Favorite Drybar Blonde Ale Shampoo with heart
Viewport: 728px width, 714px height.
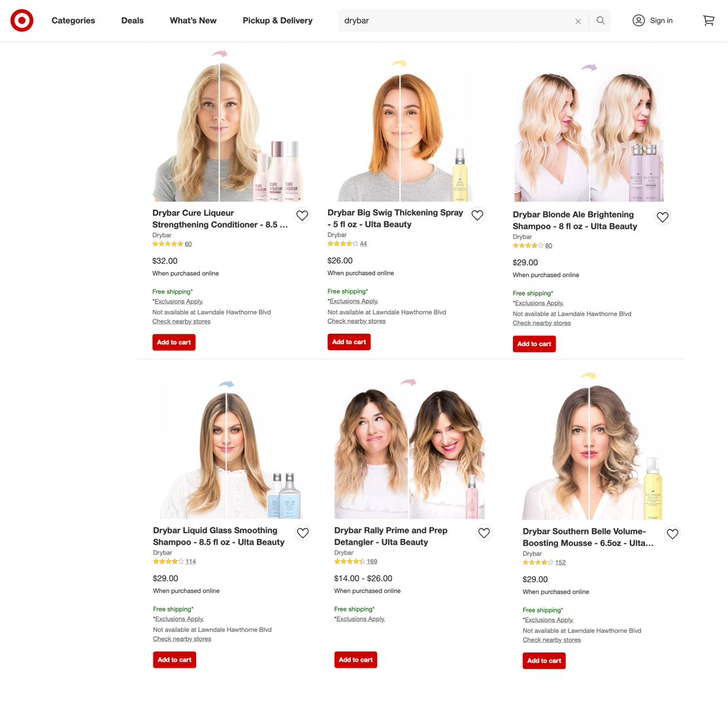pyautogui.click(x=663, y=217)
